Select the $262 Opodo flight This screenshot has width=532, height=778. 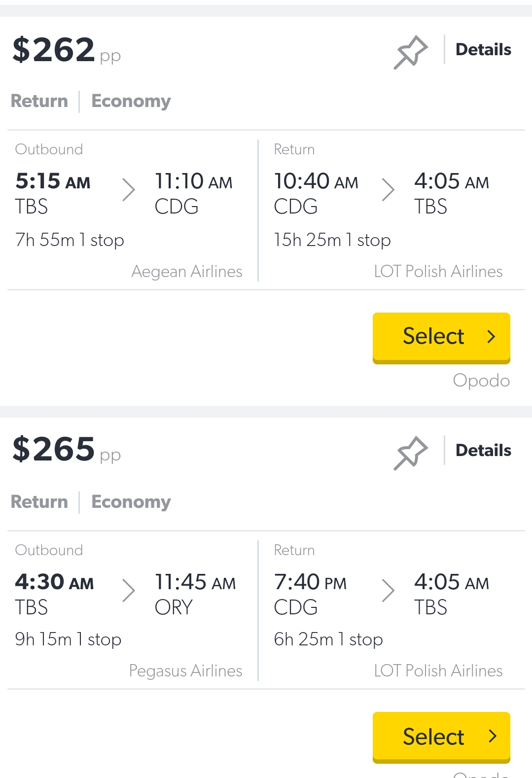click(441, 338)
